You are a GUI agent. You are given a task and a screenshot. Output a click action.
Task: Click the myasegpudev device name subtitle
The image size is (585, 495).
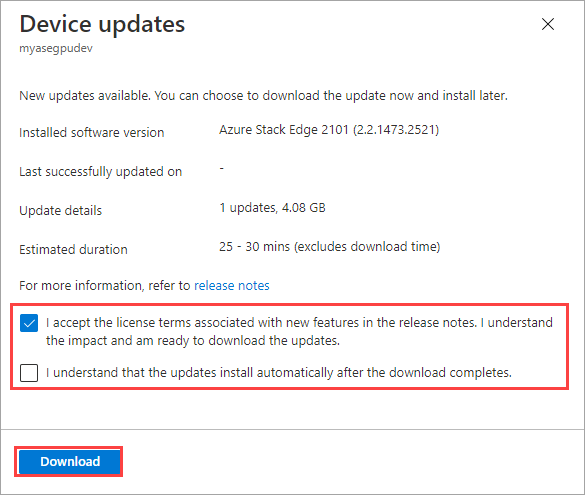pyautogui.click(x=56, y=48)
